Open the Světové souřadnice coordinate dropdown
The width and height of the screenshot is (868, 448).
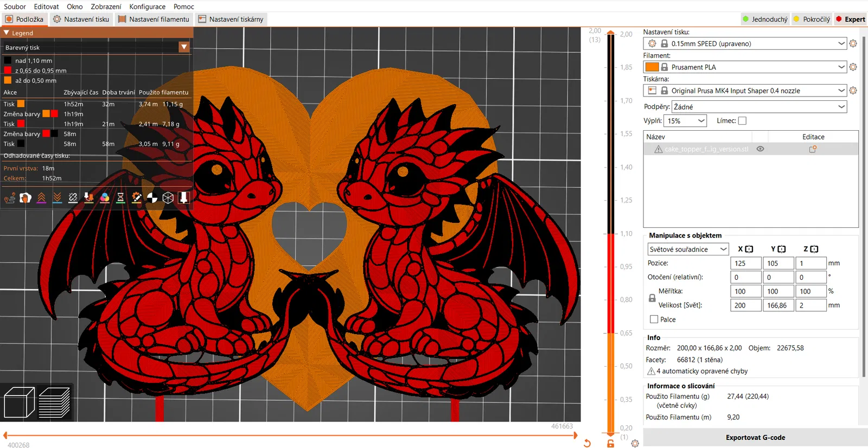(688, 249)
